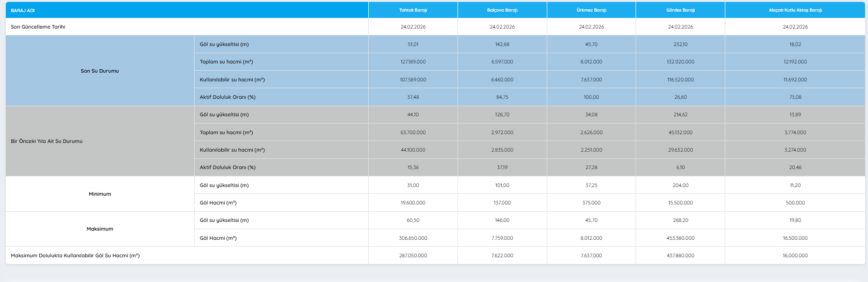Viewport: 868px width, 282px height.
Task: Select Alaçatı Kutlu Aktaş Barajı column header
Action: pos(795,10)
